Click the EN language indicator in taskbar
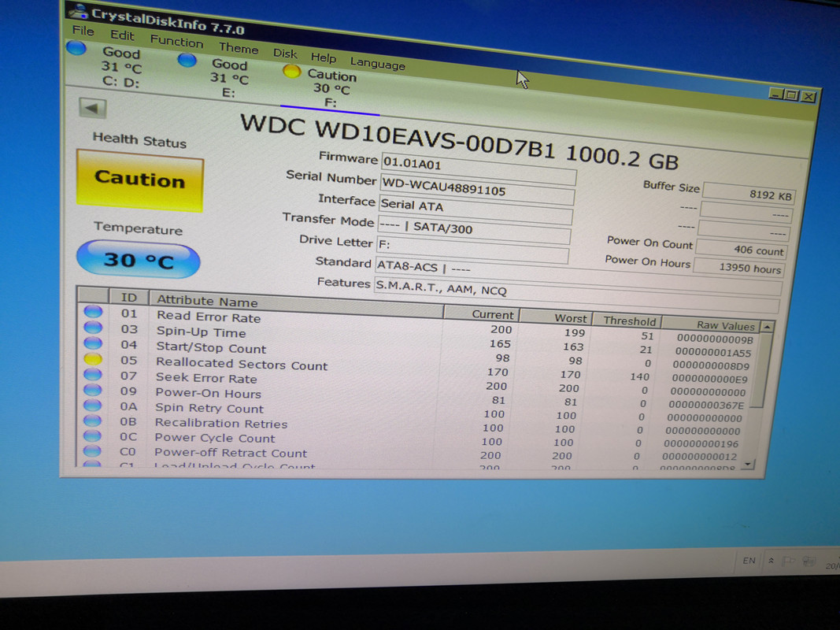The width and height of the screenshot is (840, 630). pyautogui.click(x=749, y=561)
